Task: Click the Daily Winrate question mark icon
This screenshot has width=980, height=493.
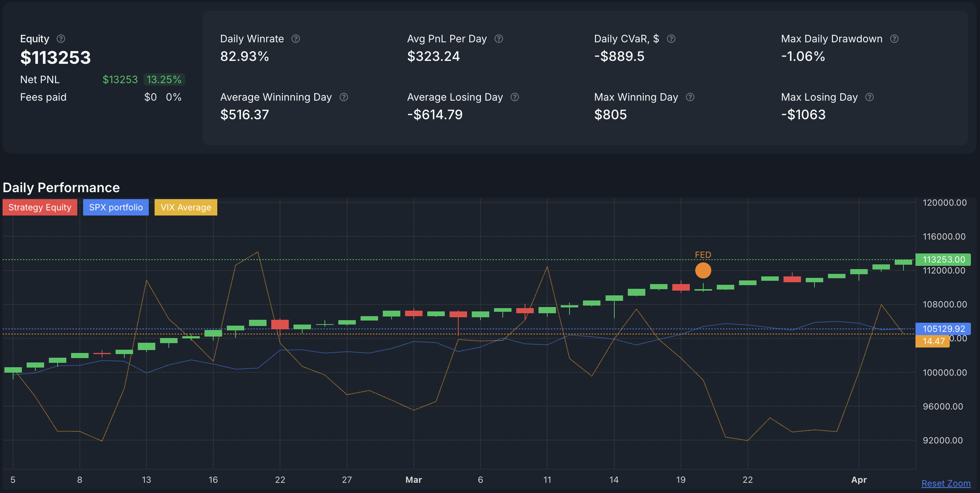Action: 296,38
